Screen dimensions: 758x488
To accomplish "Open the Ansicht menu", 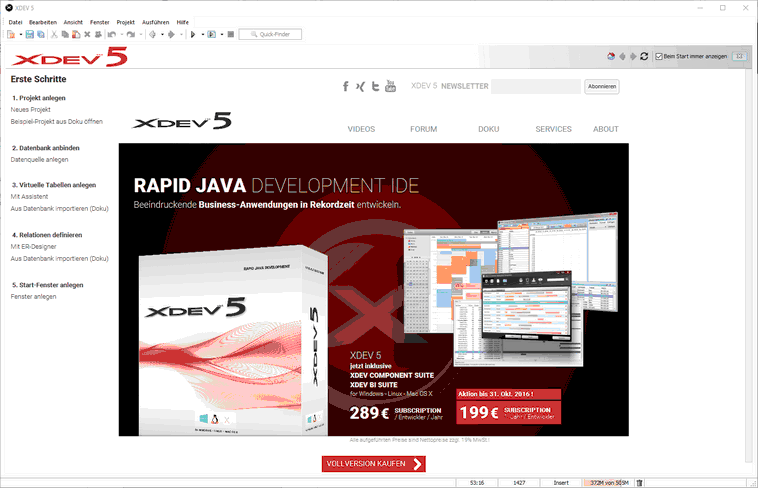I will coord(73,22).
